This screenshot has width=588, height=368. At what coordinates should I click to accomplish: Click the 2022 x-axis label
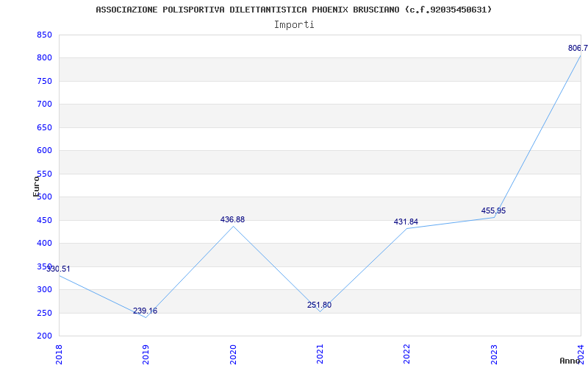[x=407, y=354]
